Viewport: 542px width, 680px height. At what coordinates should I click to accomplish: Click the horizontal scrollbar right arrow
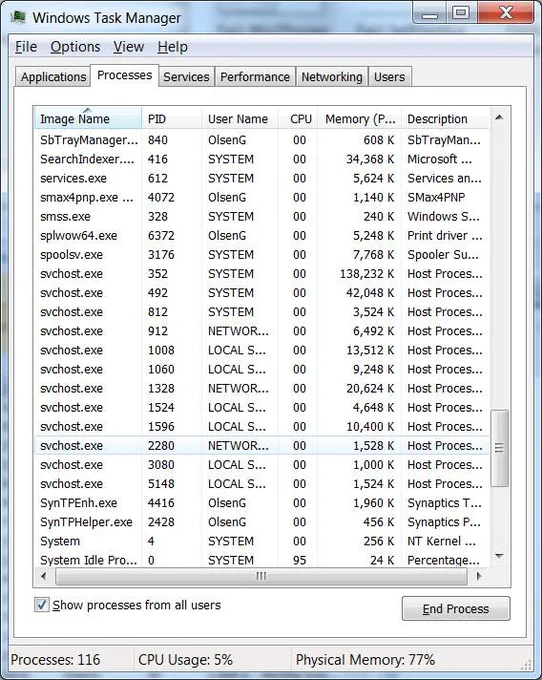click(x=478, y=576)
